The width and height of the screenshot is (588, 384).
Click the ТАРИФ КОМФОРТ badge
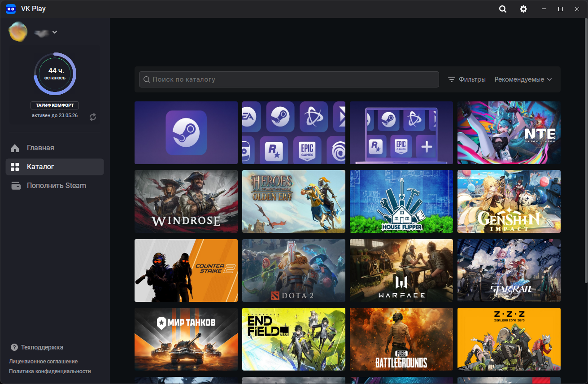pyautogui.click(x=55, y=105)
